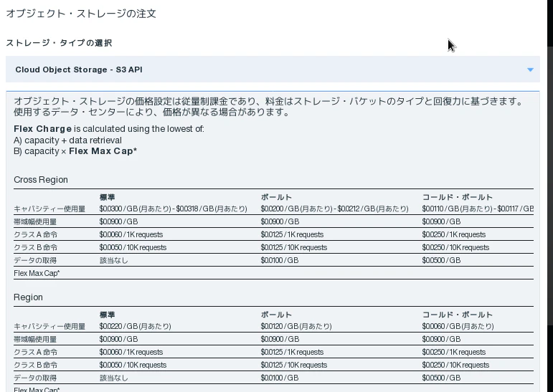The width and height of the screenshot is (553, 392).
Task: Click Region ボールト data retrieval $0.0100 / GB
Action: [280, 378]
